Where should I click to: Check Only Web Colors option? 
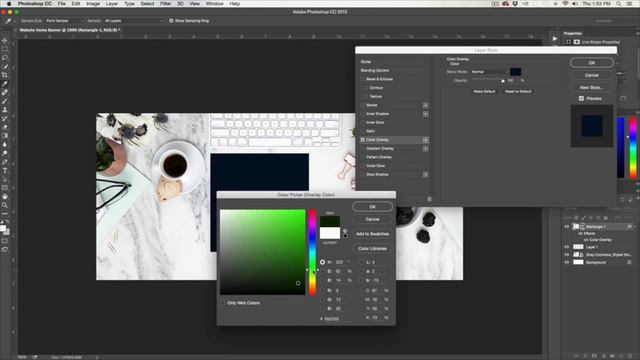223,303
